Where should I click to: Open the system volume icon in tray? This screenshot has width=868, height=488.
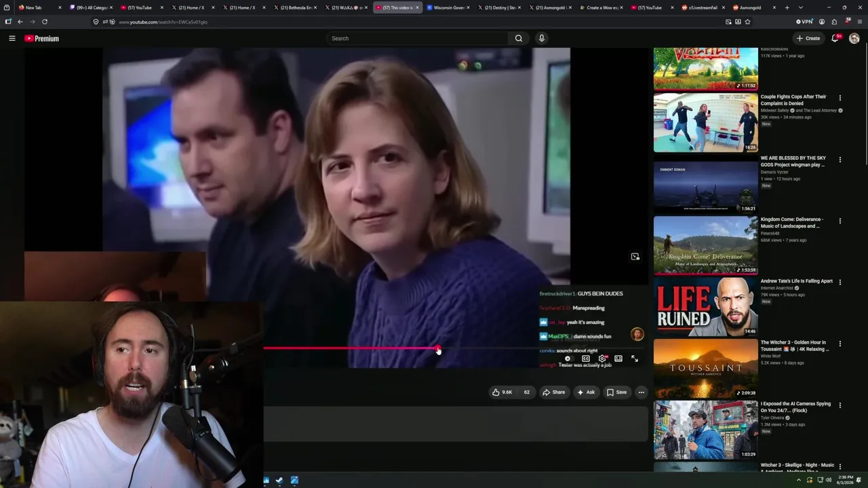coord(828,480)
